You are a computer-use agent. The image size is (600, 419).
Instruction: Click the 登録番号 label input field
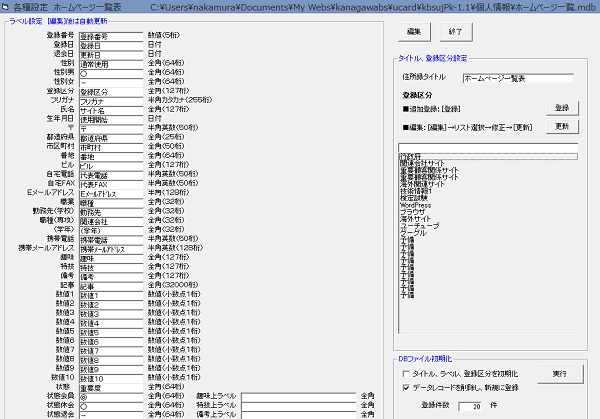[x=111, y=36]
